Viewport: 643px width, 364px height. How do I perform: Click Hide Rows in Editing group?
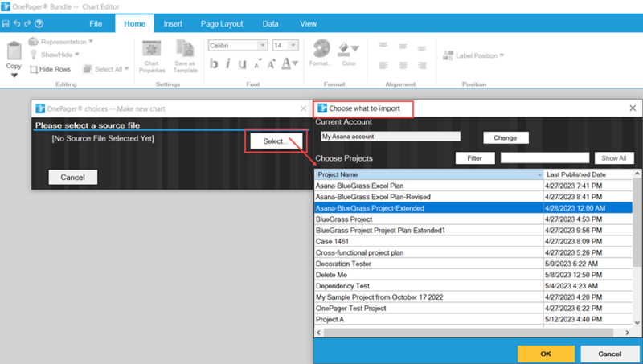[51, 69]
